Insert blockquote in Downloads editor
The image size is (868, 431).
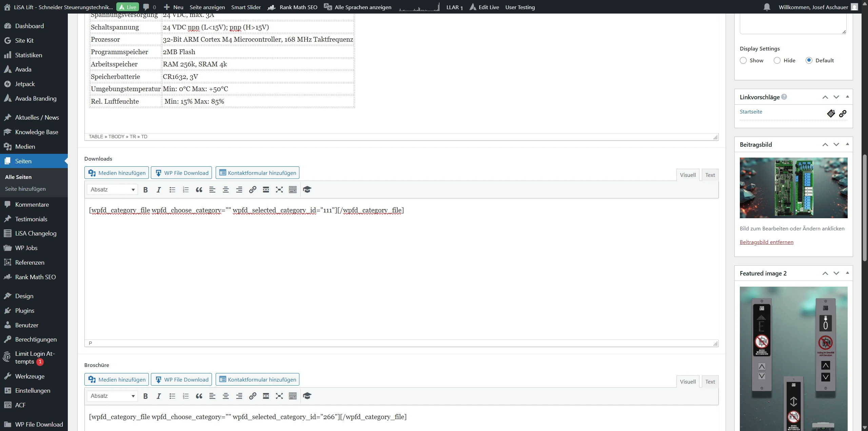[x=199, y=190]
